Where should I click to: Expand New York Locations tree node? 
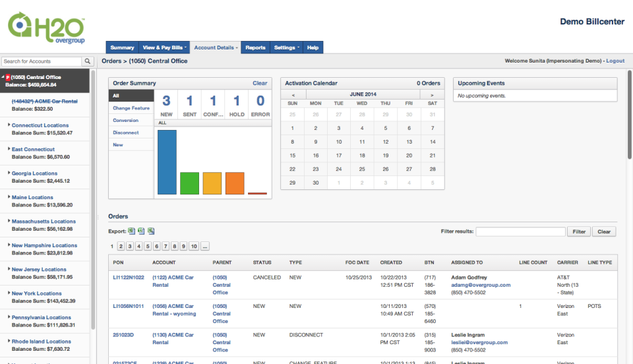click(9, 293)
